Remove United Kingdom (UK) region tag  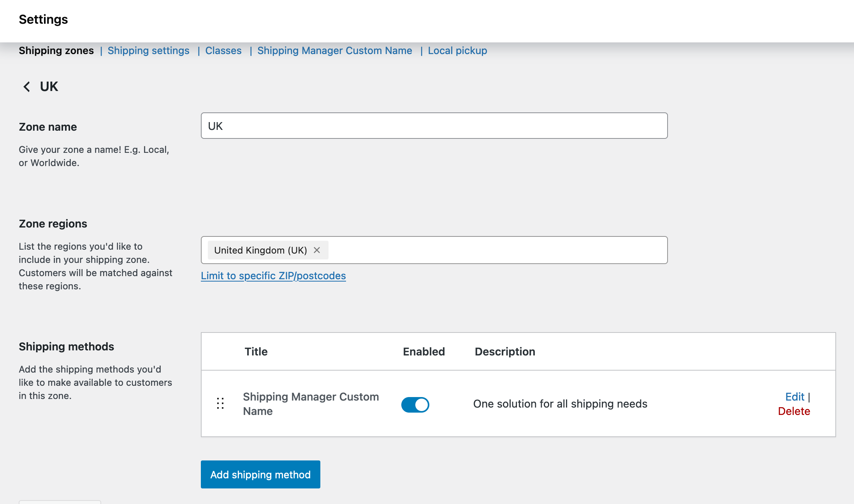[x=317, y=250]
